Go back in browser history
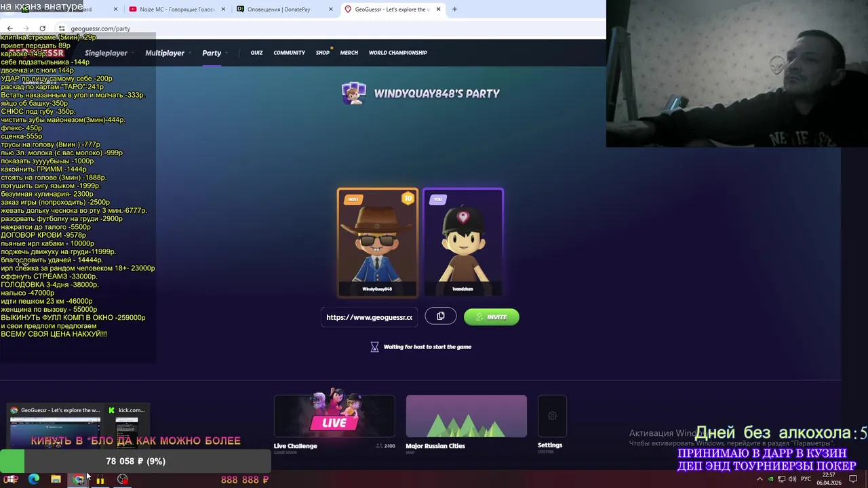The height and width of the screenshot is (488, 868). point(10,28)
